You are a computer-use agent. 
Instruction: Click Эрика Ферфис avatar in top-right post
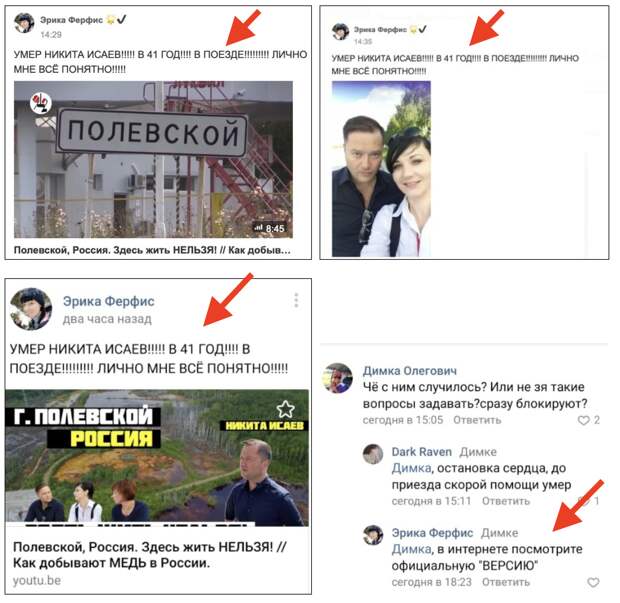point(340,32)
